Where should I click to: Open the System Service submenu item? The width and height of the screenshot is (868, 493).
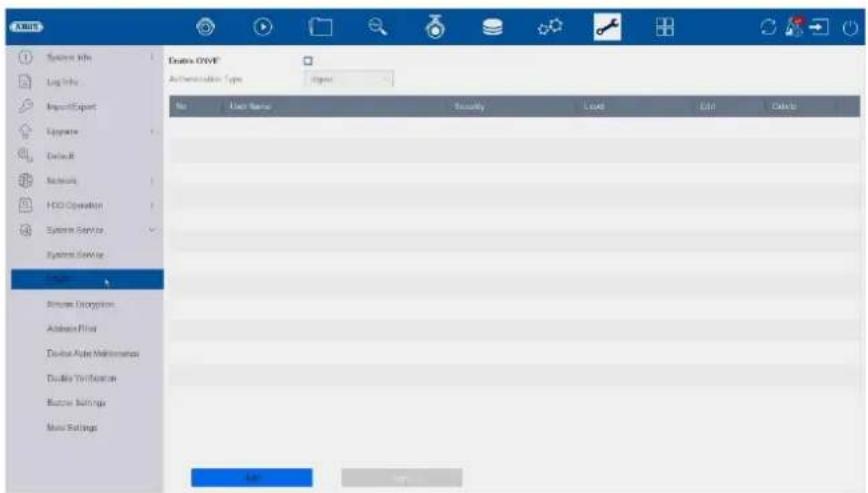(75, 255)
